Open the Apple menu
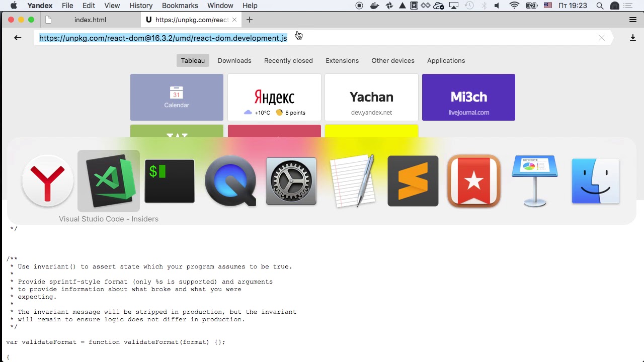 tap(14, 6)
